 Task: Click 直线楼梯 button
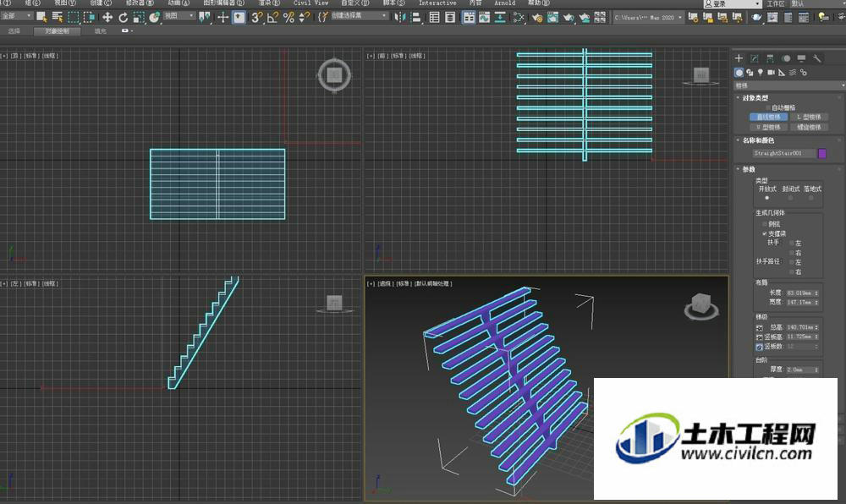768,117
